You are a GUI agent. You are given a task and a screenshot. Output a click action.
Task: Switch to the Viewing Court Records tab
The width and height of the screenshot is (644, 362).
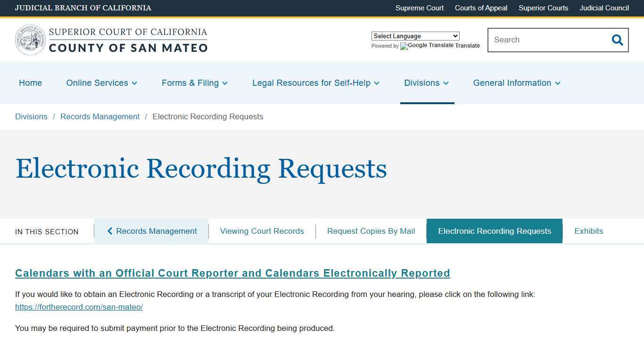coord(262,231)
